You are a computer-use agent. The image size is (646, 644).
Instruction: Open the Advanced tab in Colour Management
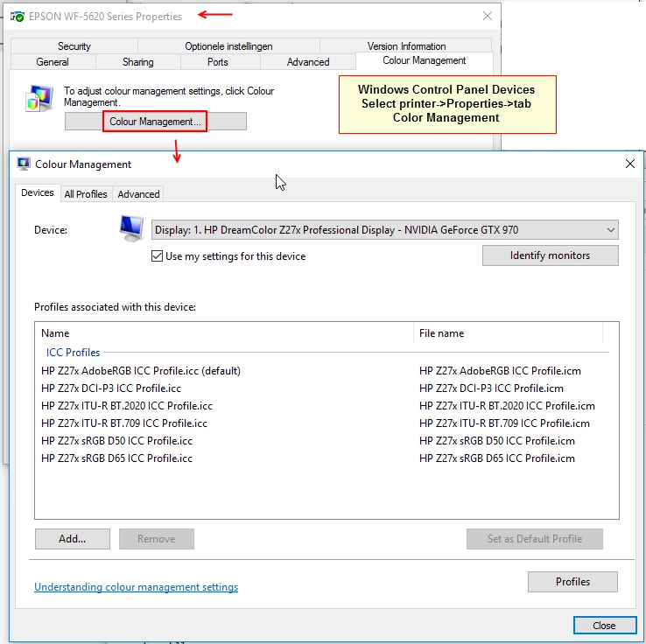(x=138, y=194)
